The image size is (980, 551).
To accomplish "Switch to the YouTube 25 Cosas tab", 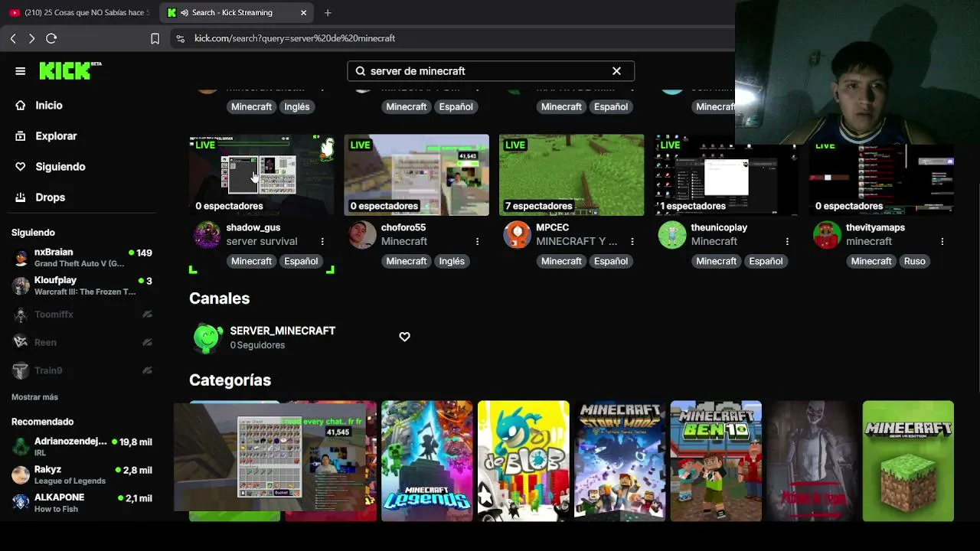I will [80, 12].
